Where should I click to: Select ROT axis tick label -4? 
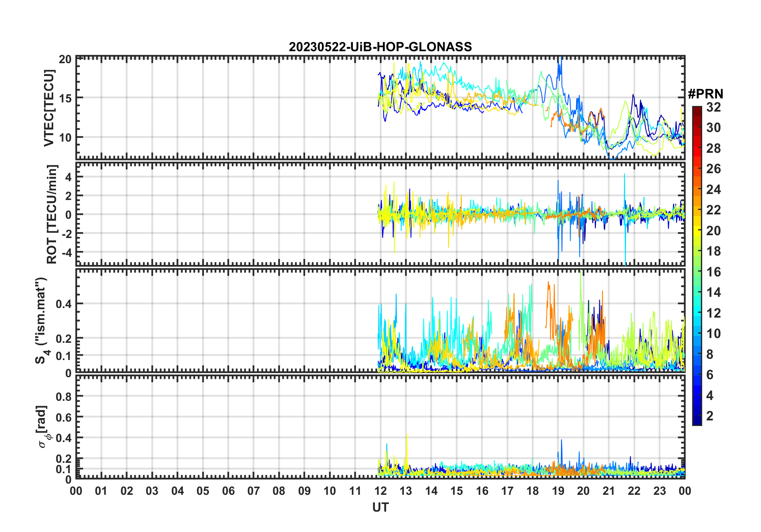click(x=66, y=252)
